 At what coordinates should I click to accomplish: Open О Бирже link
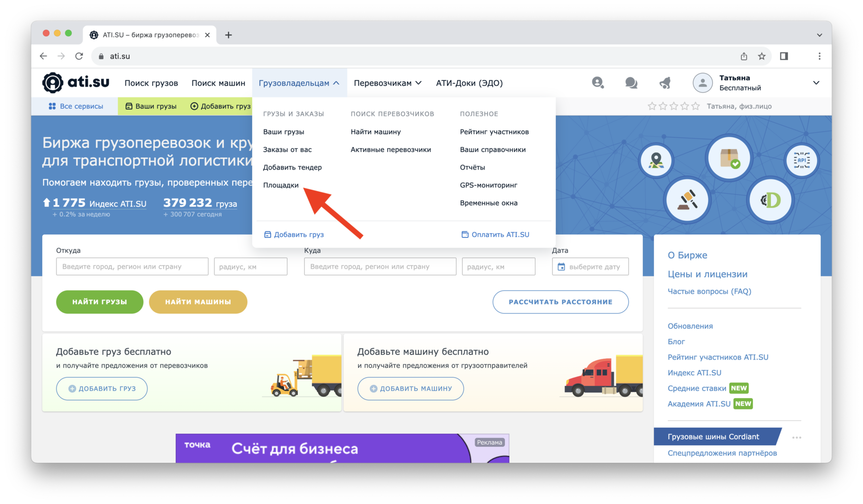pyautogui.click(x=687, y=255)
